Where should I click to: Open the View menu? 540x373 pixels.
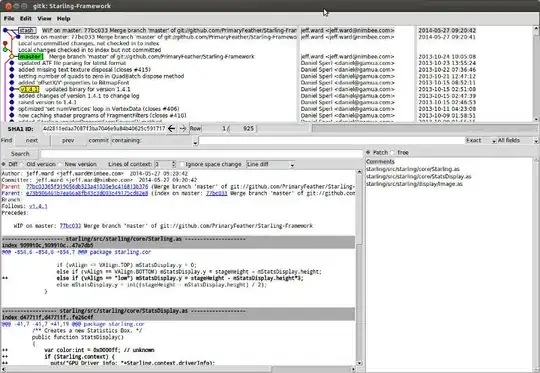pos(44,19)
